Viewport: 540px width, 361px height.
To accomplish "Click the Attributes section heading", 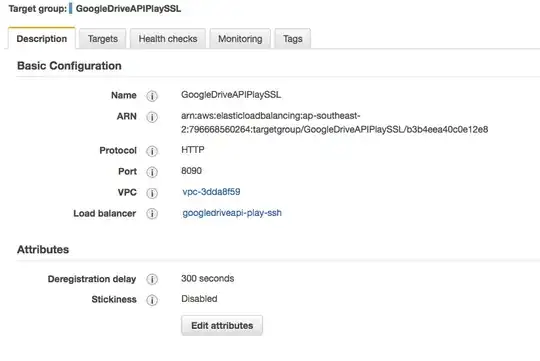I will [43, 249].
